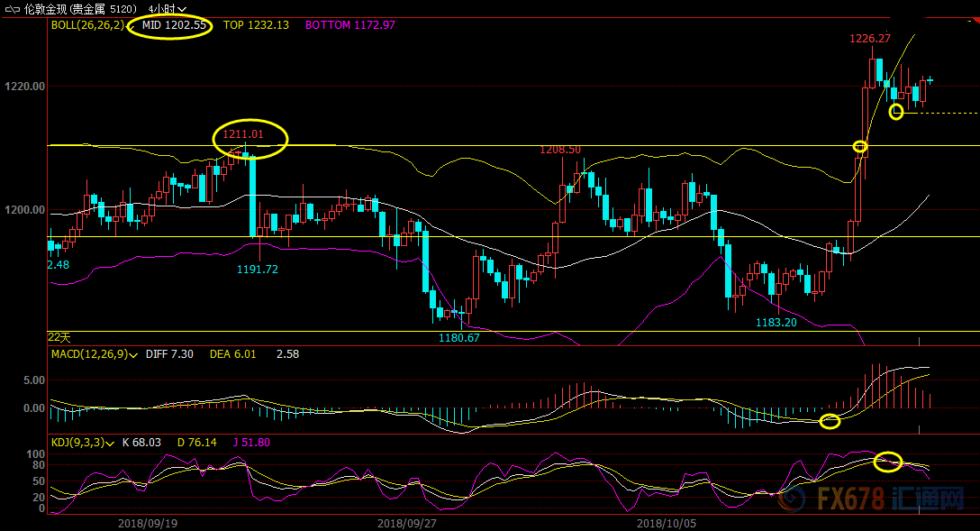
Task: Click the KDJ axis label 20
Action: click(39, 498)
